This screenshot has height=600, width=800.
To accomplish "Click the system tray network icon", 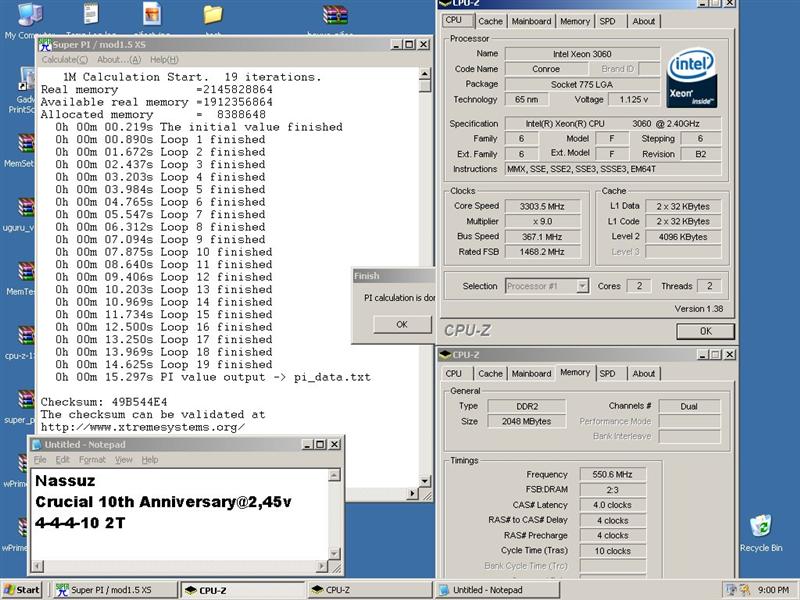I will pyautogui.click(x=731, y=590).
